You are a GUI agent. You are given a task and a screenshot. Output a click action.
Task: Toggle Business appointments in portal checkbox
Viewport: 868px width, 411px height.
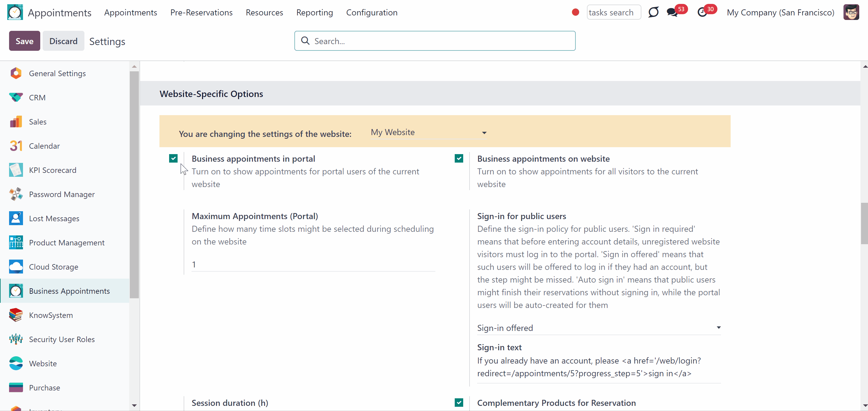coord(173,159)
